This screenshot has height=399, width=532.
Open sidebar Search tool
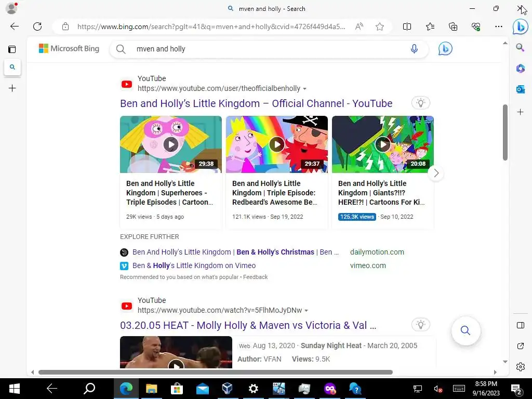(520, 47)
